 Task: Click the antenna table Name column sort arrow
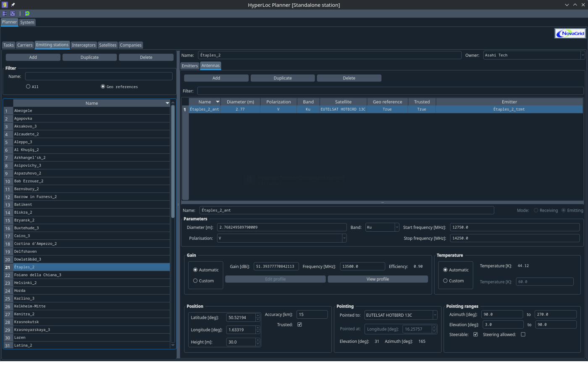click(x=218, y=102)
